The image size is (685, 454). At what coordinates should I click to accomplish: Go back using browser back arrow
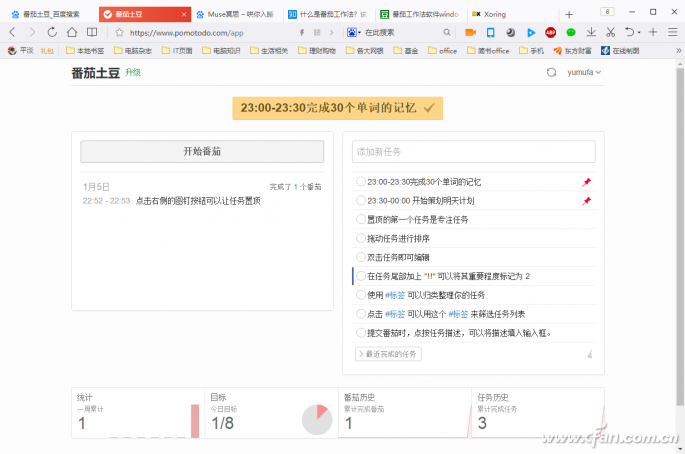(x=12, y=32)
